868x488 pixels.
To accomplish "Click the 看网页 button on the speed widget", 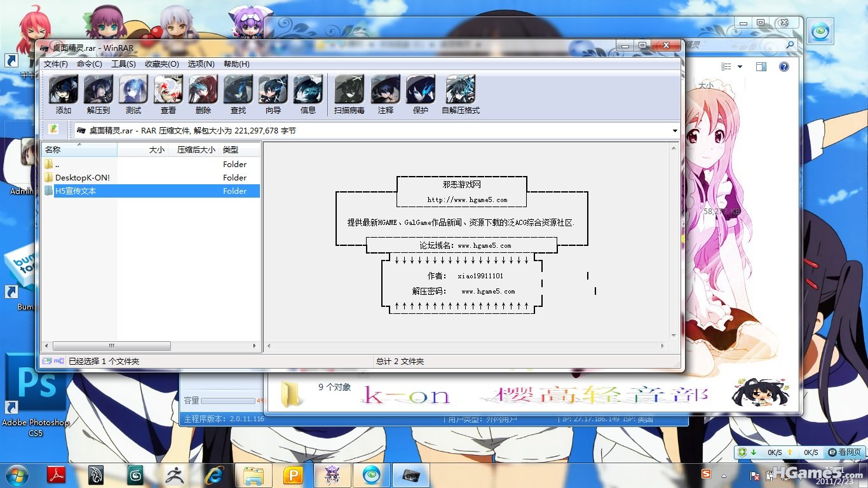I will (x=844, y=452).
